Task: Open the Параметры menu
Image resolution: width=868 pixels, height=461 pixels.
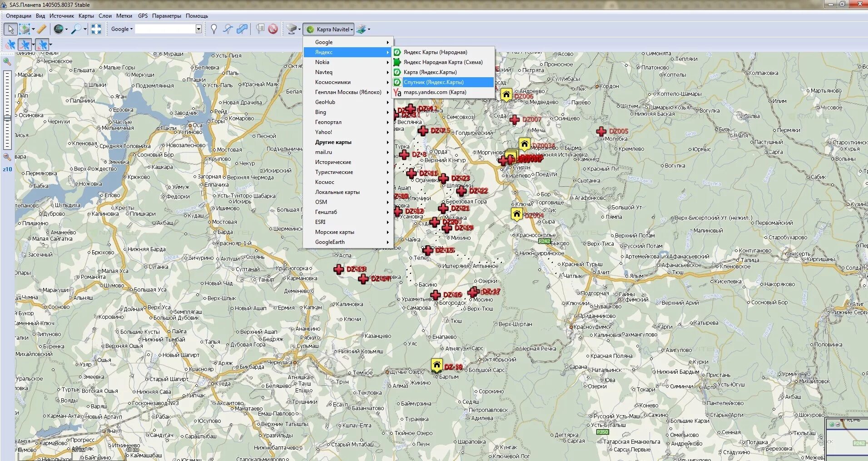Action: coord(167,16)
